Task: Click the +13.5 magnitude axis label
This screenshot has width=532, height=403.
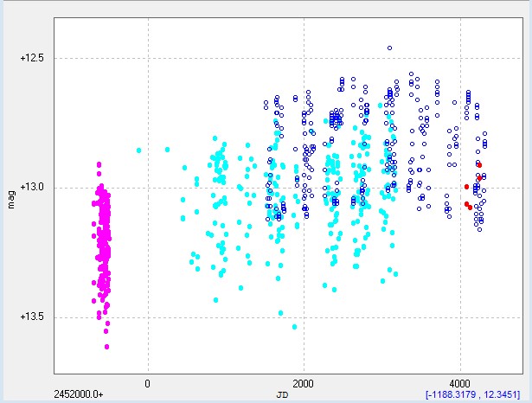Action: coord(32,317)
